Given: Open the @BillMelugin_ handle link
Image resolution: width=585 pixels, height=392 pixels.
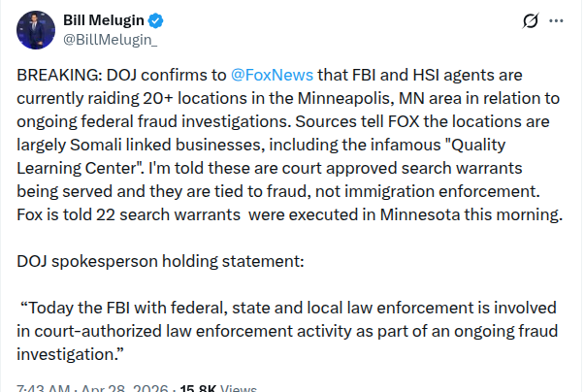Looking at the screenshot, I should tap(109, 41).
